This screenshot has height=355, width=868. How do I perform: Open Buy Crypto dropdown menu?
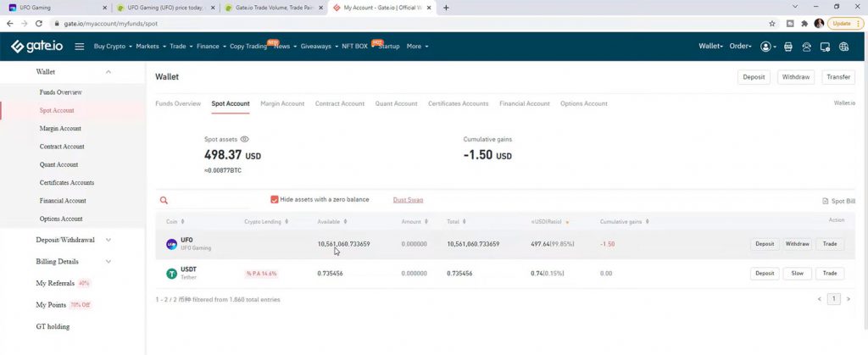coord(113,47)
